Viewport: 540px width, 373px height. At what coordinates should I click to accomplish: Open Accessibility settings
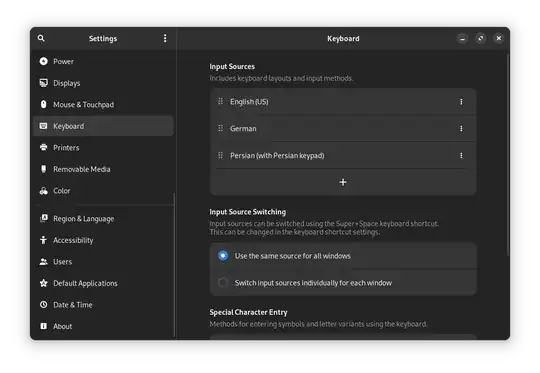[x=103, y=240]
